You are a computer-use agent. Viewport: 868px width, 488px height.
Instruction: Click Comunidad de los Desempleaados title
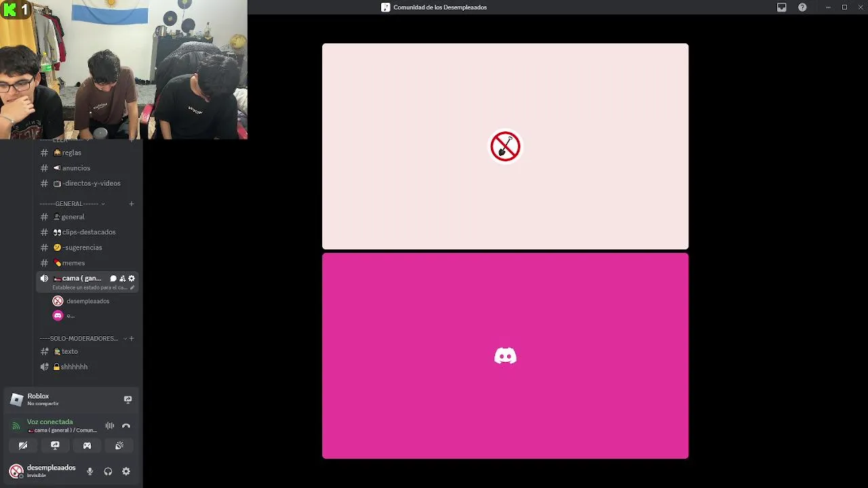(440, 7)
